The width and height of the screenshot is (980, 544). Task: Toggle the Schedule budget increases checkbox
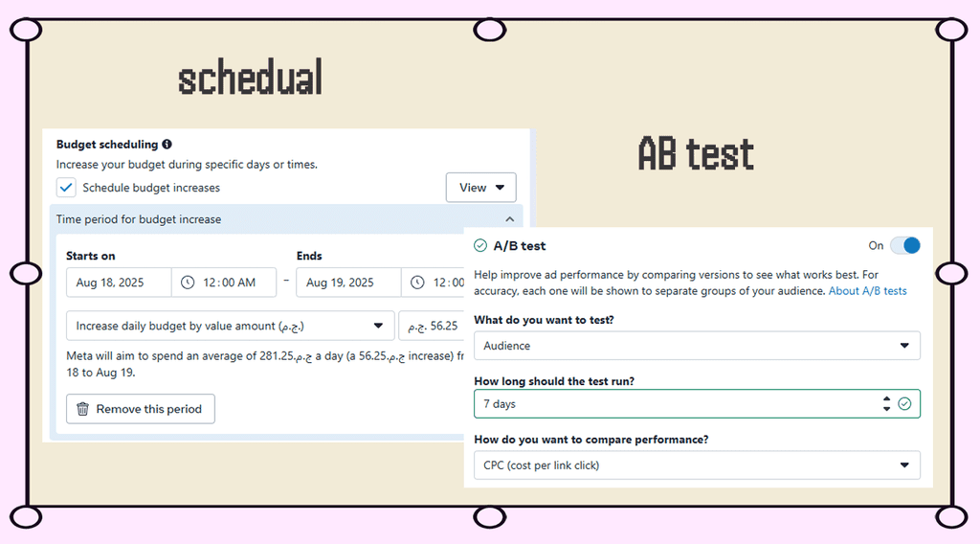tap(66, 188)
